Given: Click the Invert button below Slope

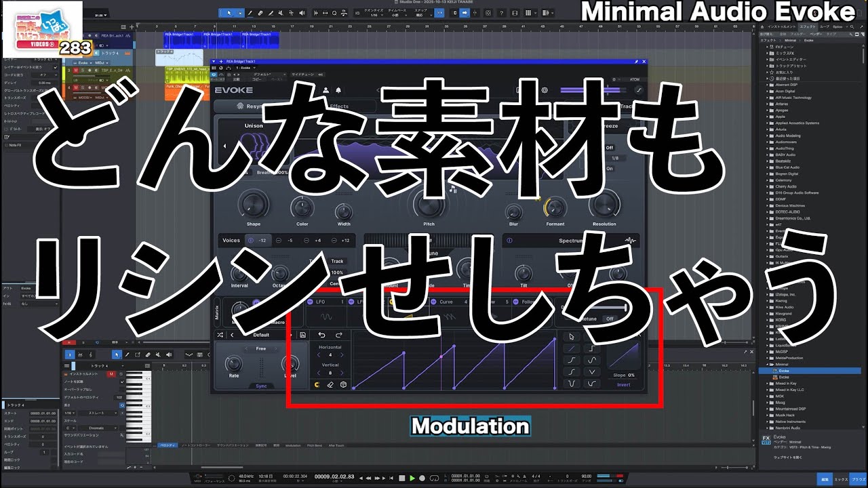Looking at the screenshot, I should click(x=623, y=385).
